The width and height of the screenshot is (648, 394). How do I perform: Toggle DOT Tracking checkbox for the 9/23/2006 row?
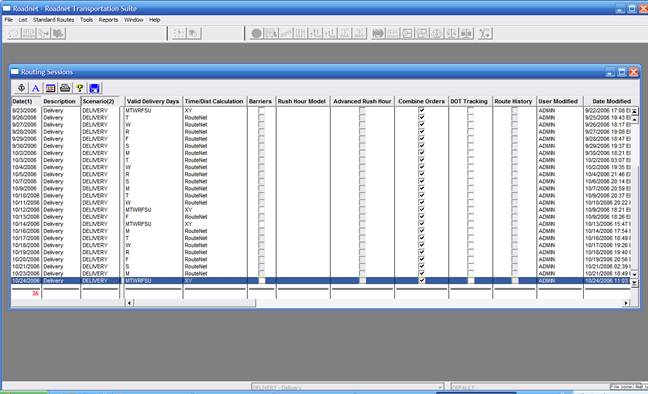click(470, 110)
